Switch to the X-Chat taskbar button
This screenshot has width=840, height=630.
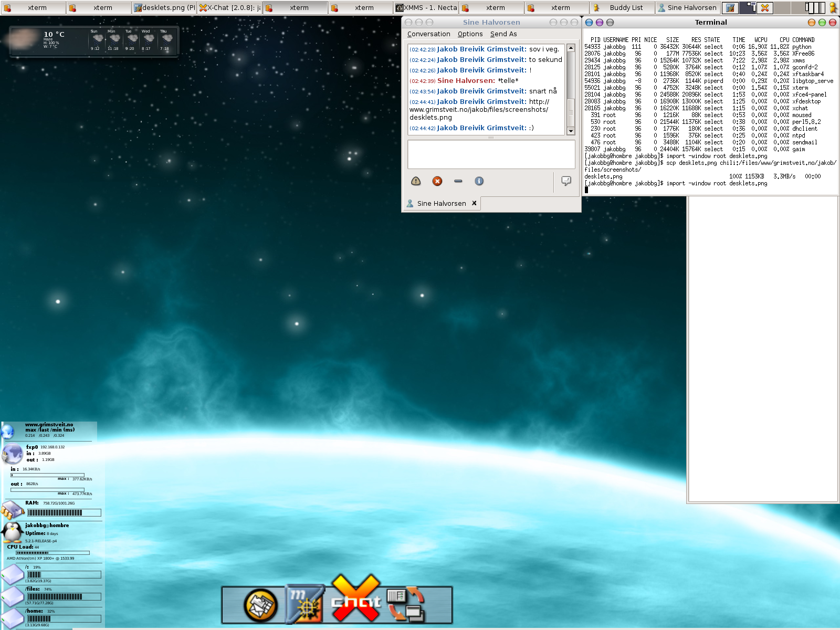pyautogui.click(x=229, y=8)
